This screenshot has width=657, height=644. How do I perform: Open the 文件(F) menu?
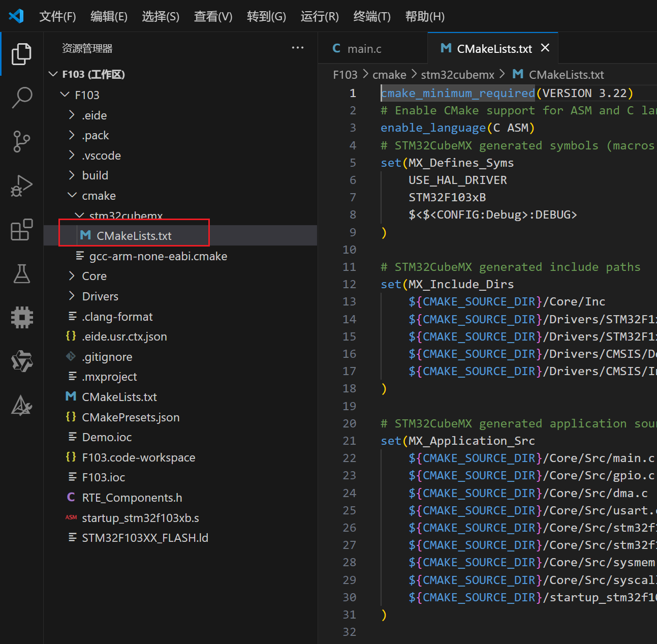point(57,16)
